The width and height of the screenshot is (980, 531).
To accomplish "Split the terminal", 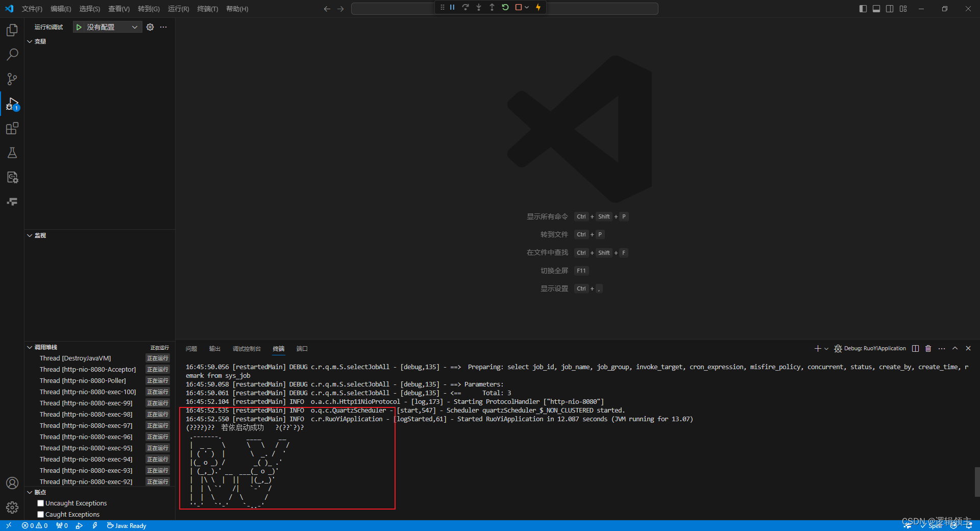I will (916, 348).
